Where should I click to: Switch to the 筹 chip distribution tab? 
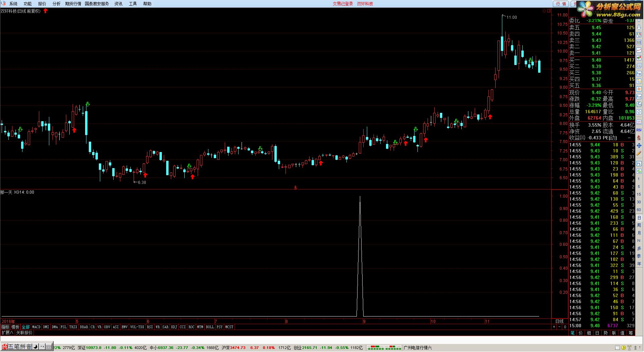pyautogui.click(x=631, y=333)
